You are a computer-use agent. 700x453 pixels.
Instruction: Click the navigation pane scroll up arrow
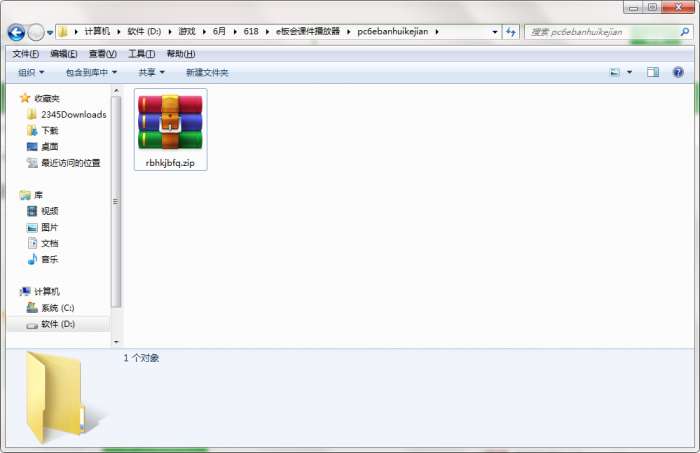click(x=116, y=91)
